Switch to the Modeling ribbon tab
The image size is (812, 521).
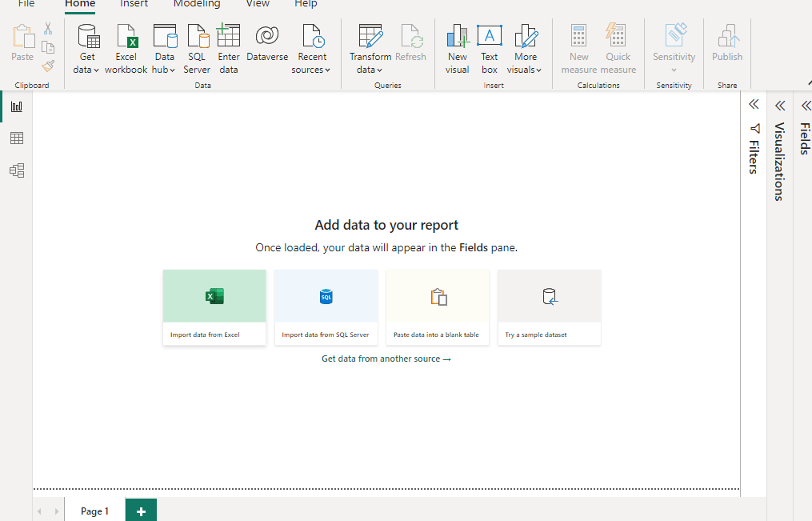pyautogui.click(x=196, y=5)
